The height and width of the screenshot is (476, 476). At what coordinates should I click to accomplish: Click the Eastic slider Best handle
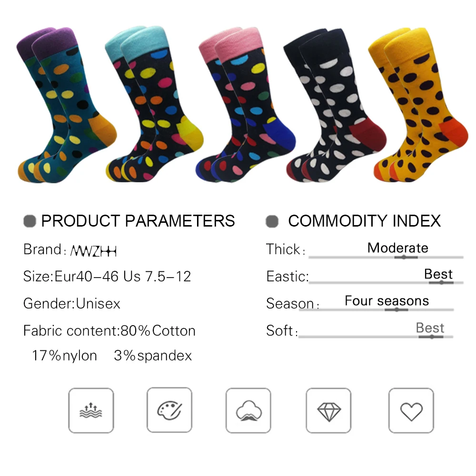click(441, 283)
